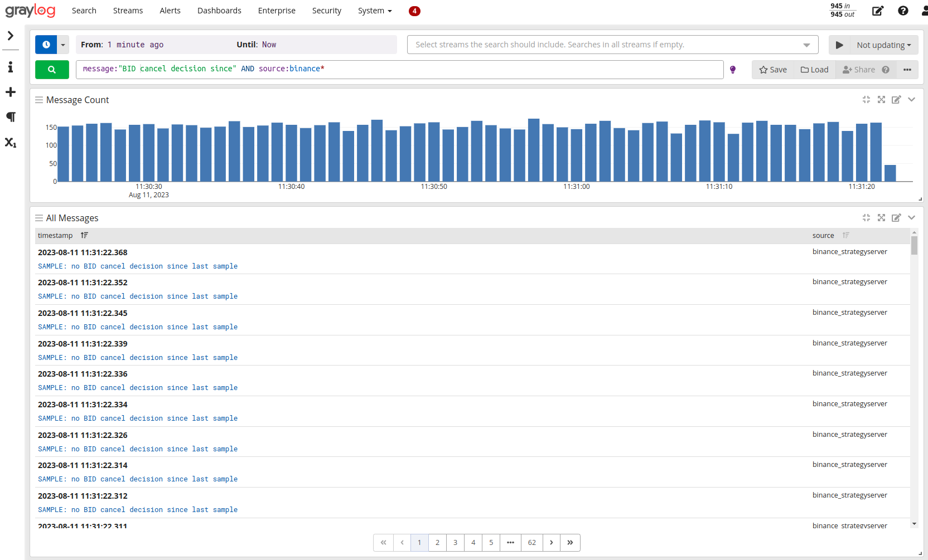The image size is (928, 560).
Task: Click the user profile icon
Action: tap(925, 11)
